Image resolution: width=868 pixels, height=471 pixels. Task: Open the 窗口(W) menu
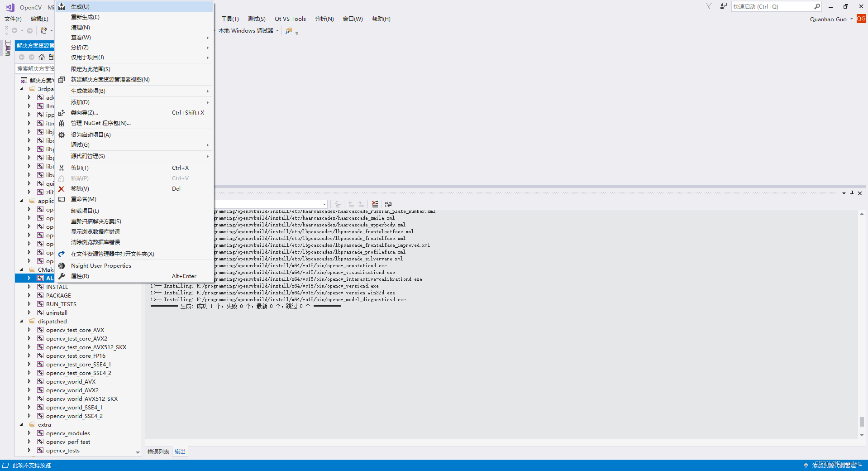coord(353,19)
